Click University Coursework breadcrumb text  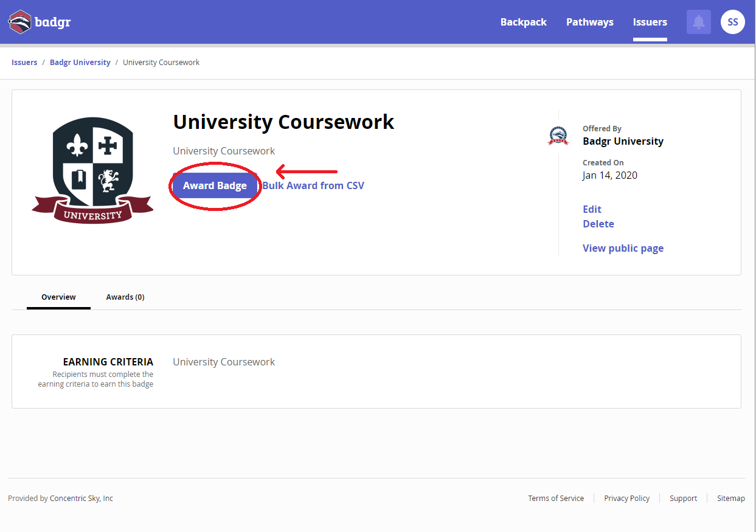161,63
